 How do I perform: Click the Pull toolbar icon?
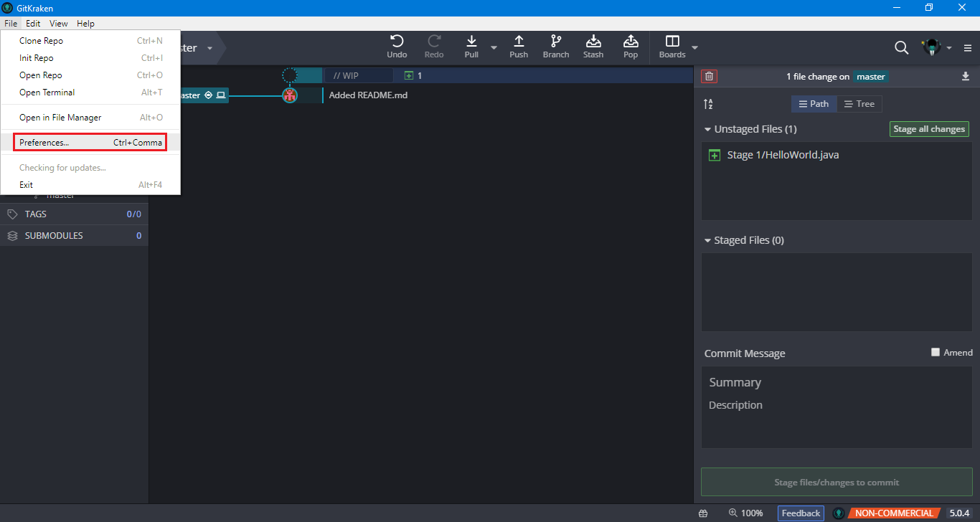coord(471,42)
